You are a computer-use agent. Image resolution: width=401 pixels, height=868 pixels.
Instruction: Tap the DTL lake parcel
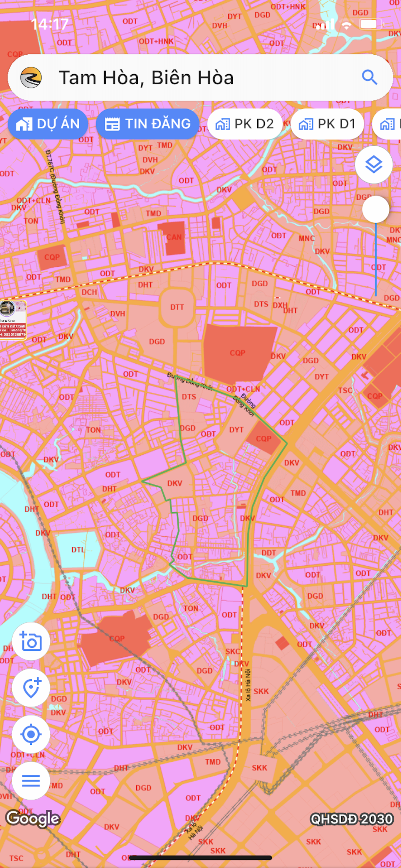[x=78, y=549]
